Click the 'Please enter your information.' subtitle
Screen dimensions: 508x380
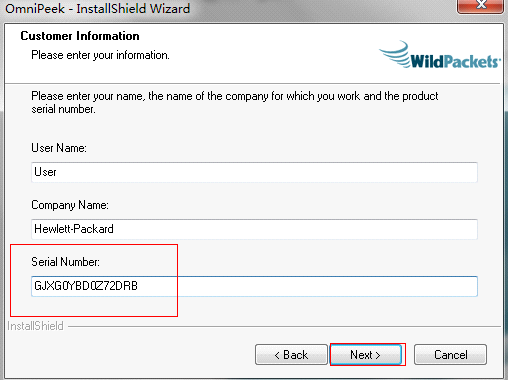pyautogui.click(x=100, y=55)
